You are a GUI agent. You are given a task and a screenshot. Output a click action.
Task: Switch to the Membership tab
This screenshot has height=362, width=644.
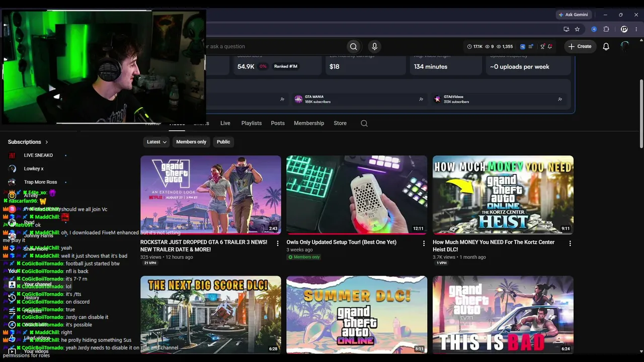309,123
